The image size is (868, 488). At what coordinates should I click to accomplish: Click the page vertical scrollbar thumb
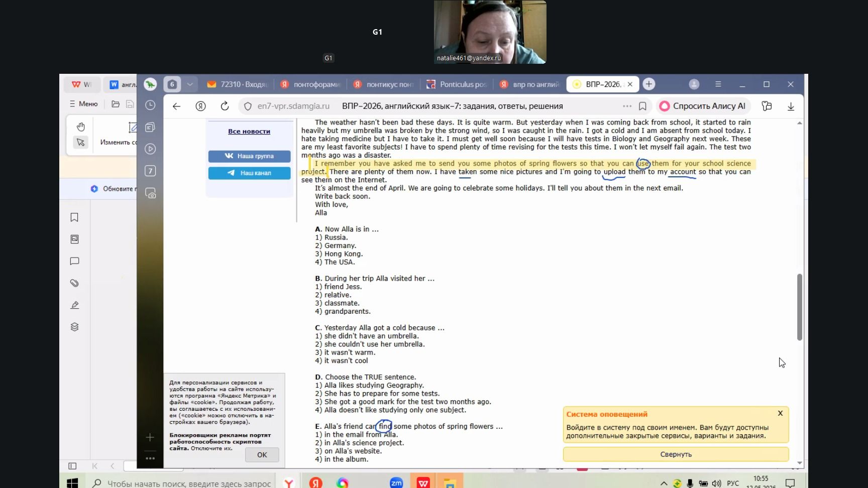[x=799, y=307]
